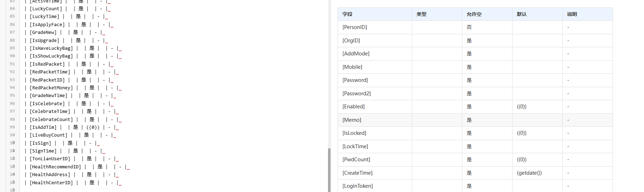
Task: Place cursor on the [HealthRecommendID] editor line
Action: point(77,167)
